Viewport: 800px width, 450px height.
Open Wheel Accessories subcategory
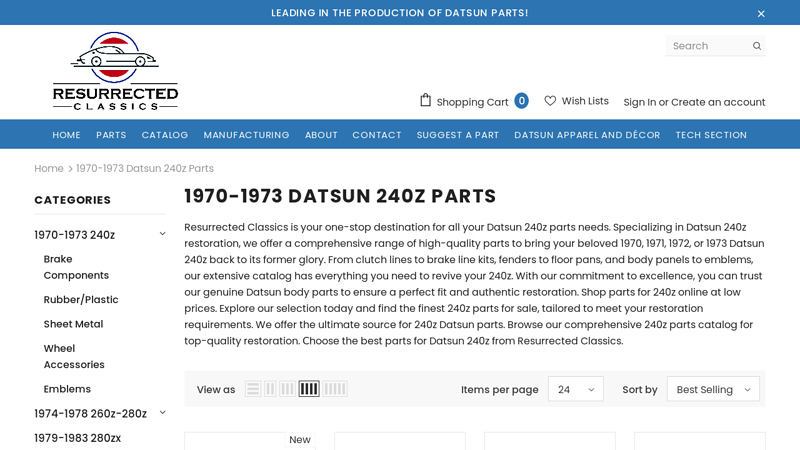74,356
